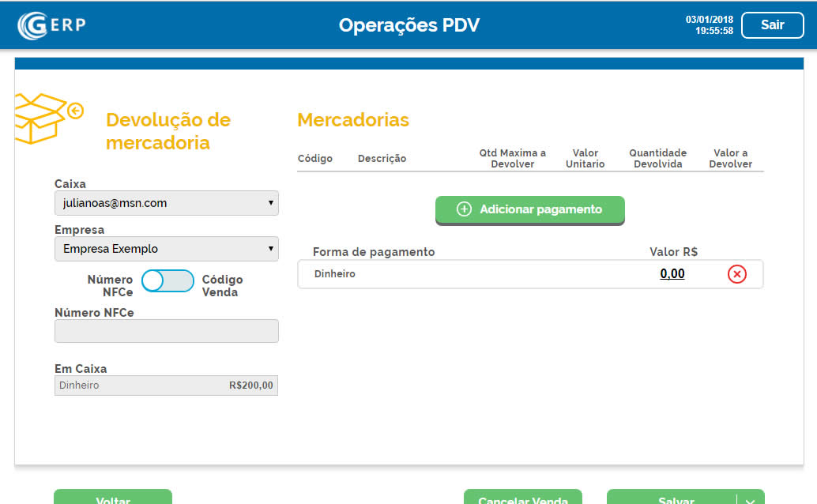
Task: Click the plus icon on Adicionar pagamento
Action: click(x=465, y=209)
